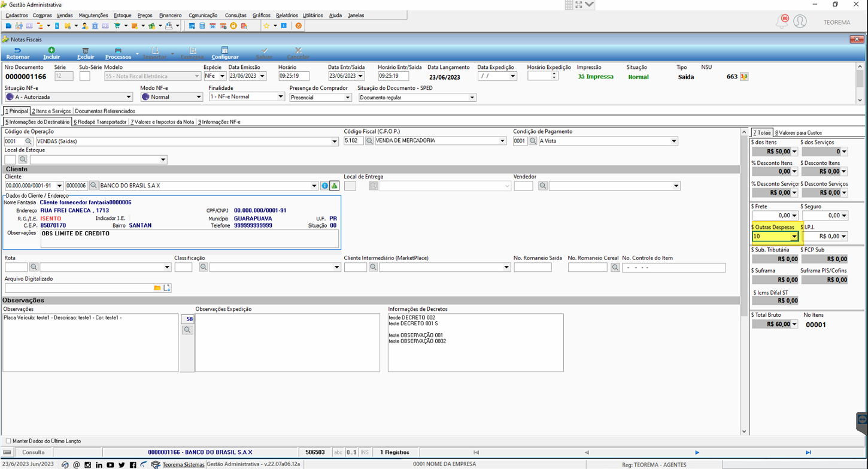This screenshot has height=469, width=868.
Task: Click the document icon in Arquivo Digitalizado
Action: tap(168, 288)
